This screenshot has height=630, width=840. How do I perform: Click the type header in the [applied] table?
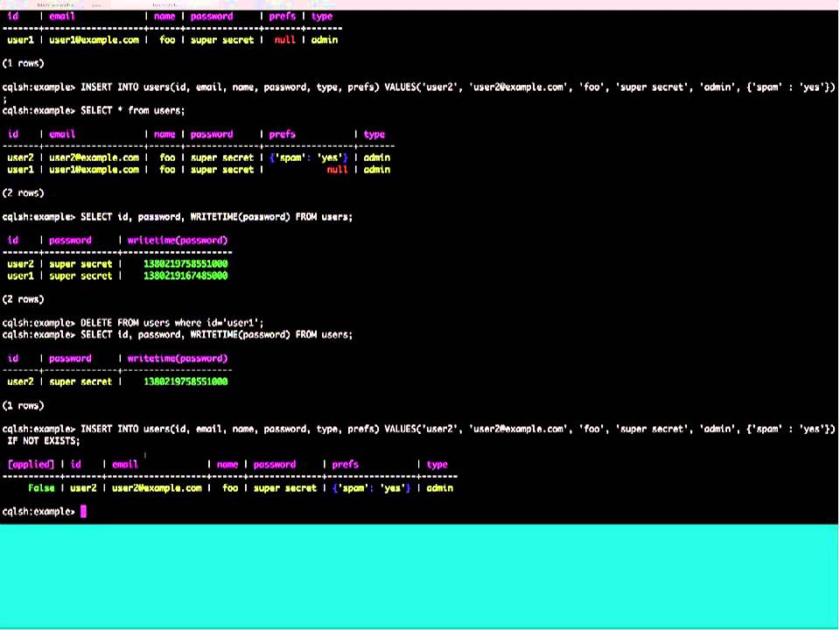point(437,465)
